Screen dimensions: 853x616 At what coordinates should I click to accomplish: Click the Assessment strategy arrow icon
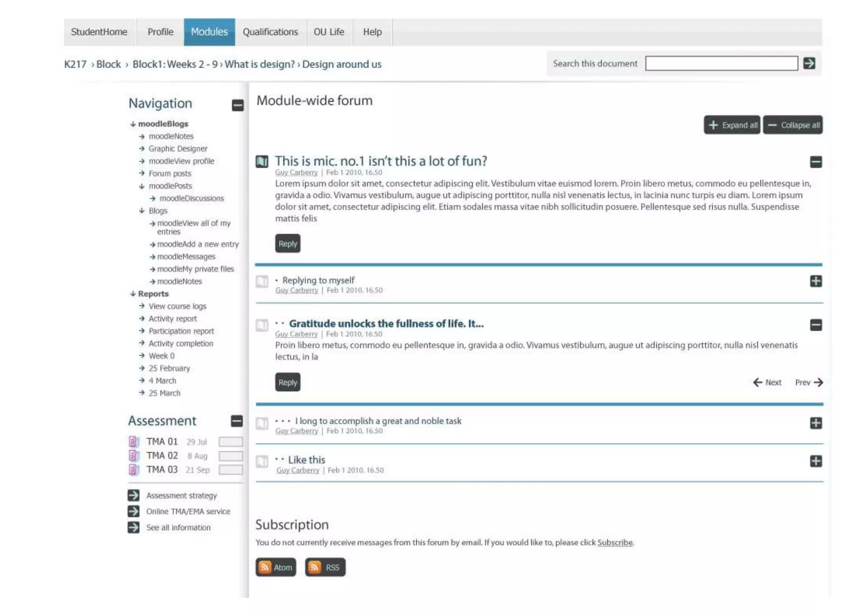[x=134, y=495]
